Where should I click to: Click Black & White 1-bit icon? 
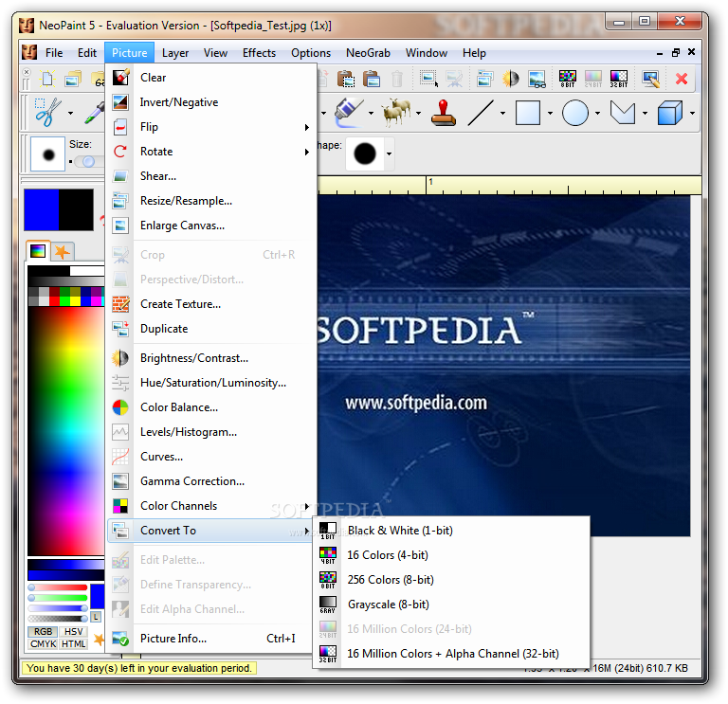(x=328, y=531)
